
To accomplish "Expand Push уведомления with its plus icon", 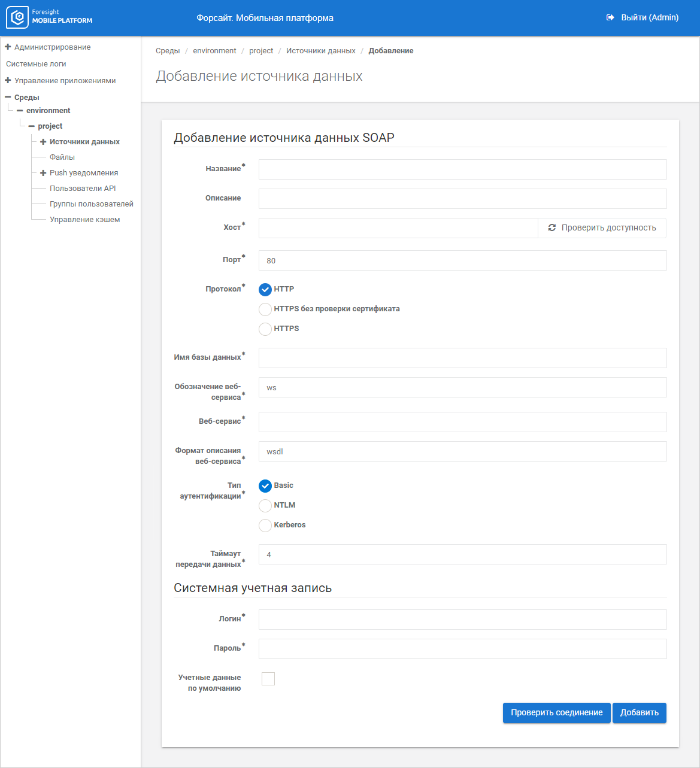I will 43,173.
